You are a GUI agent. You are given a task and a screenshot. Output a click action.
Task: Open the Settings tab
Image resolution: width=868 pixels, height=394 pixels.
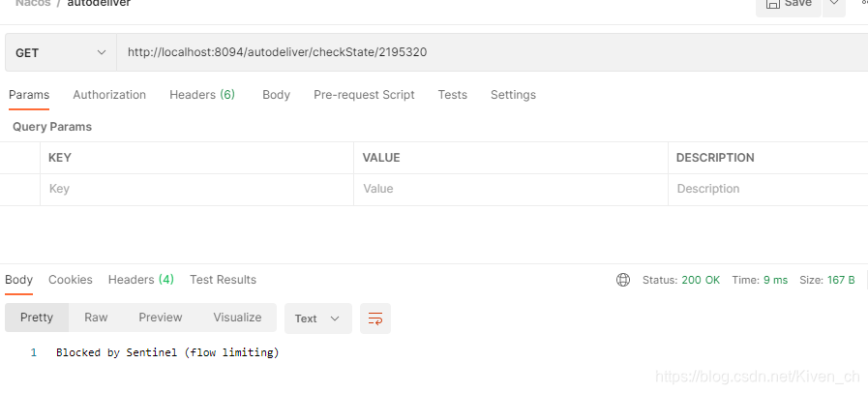click(x=513, y=95)
